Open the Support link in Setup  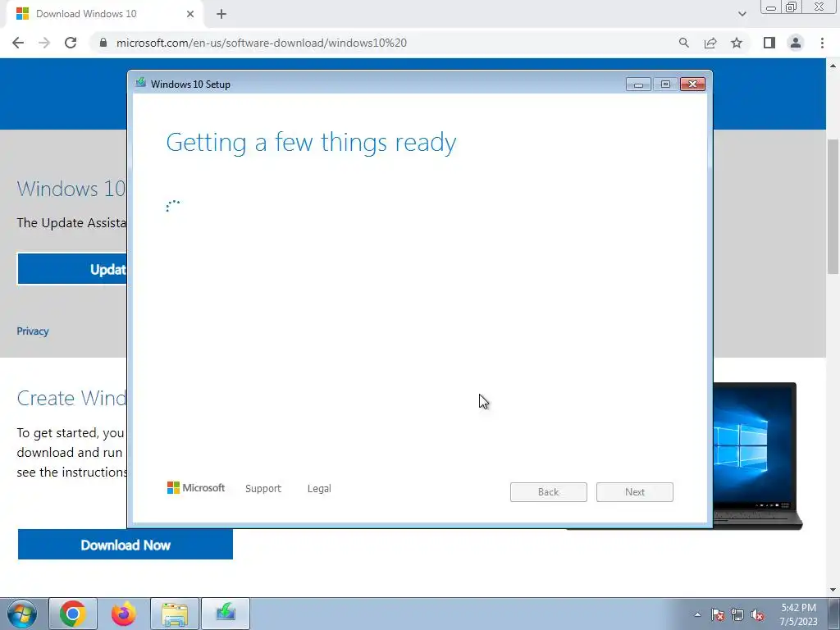click(263, 489)
